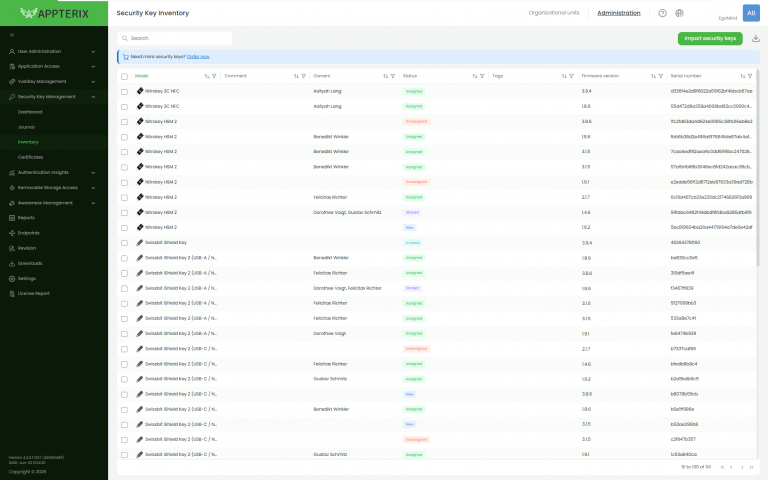Click Import security keys button
This screenshot has height=480, width=768.
click(710, 38)
